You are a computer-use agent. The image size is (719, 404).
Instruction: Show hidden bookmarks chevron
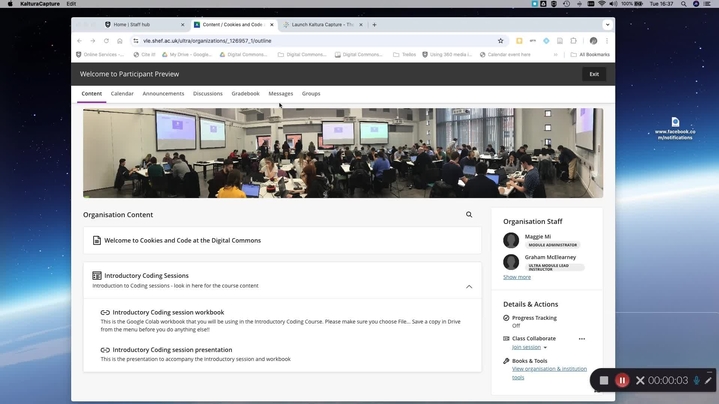[x=555, y=55]
